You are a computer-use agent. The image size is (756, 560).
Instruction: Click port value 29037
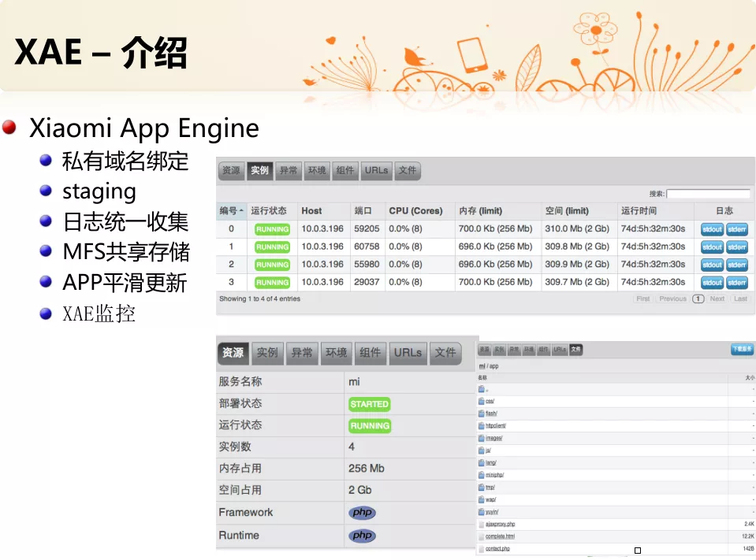tap(367, 282)
